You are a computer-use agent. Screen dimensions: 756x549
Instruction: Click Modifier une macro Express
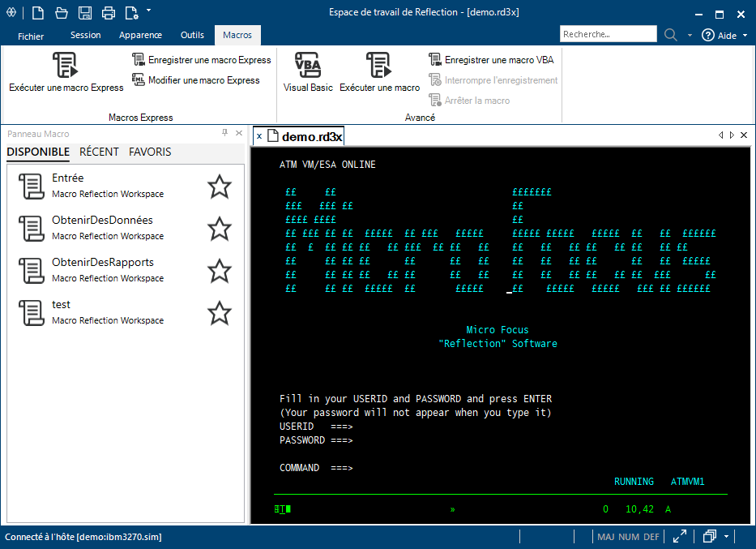coord(196,80)
